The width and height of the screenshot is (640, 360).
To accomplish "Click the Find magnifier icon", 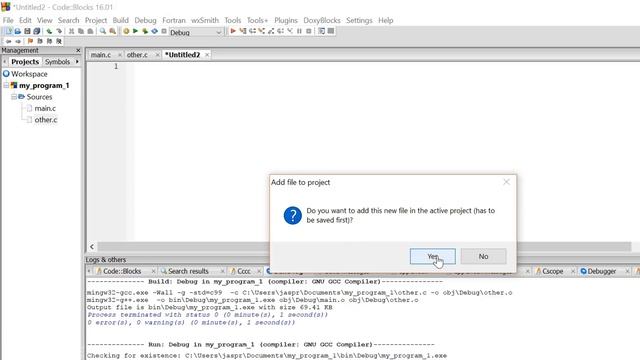I will tap(103, 31).
